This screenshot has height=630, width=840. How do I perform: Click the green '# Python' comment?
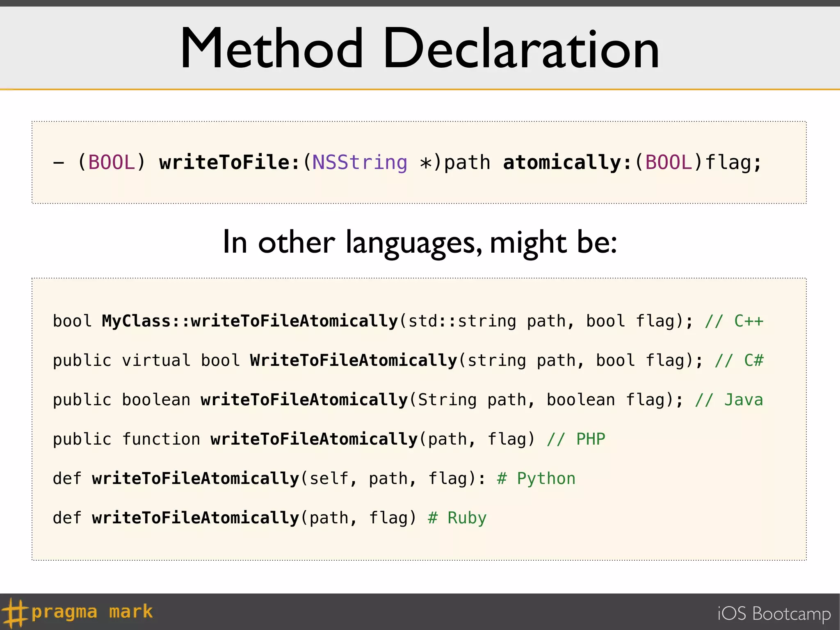click(x=536, y=479)
